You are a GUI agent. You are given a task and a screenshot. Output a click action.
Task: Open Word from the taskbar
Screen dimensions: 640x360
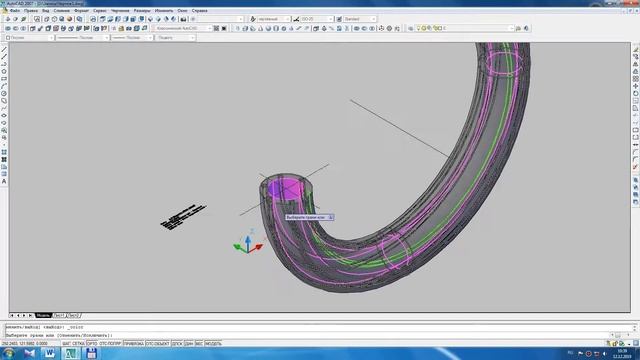50,353
